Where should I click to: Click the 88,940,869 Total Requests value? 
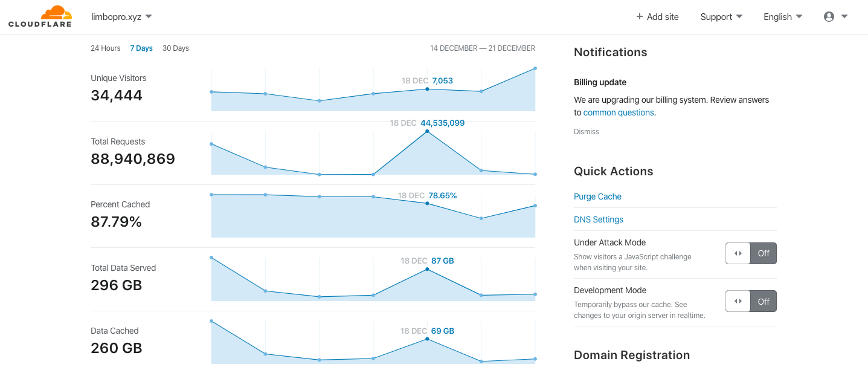pos(133,159)
